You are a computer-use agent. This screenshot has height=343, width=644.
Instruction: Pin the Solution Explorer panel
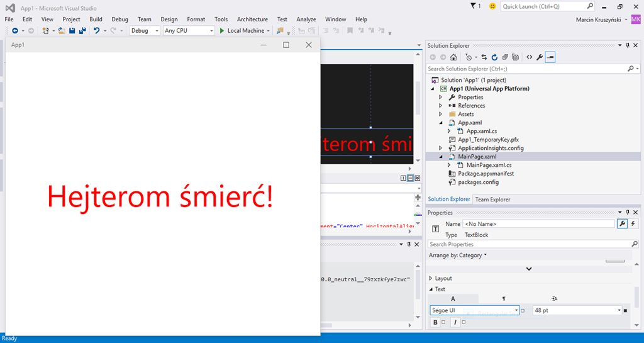tap(628, 45)
